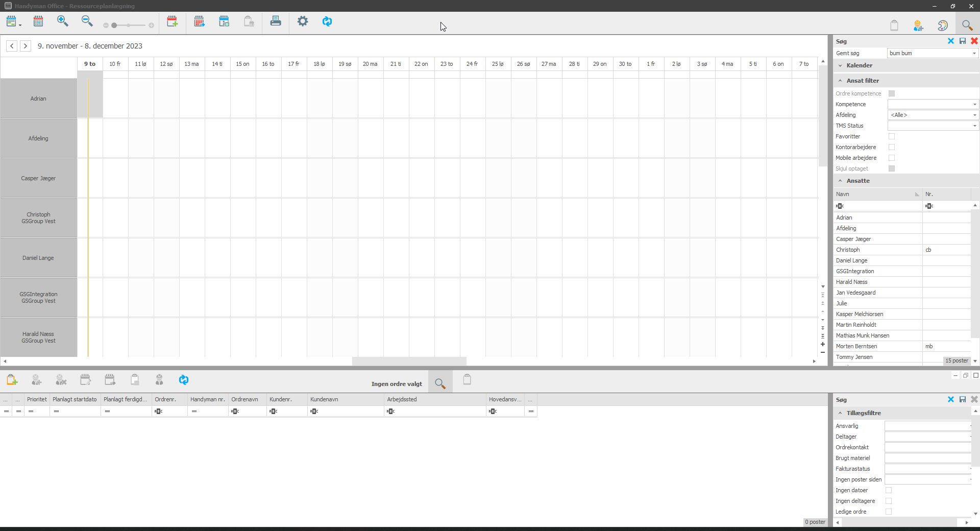
Task: Open the search magnifier in order toolbar
Action: coord(440,381)
